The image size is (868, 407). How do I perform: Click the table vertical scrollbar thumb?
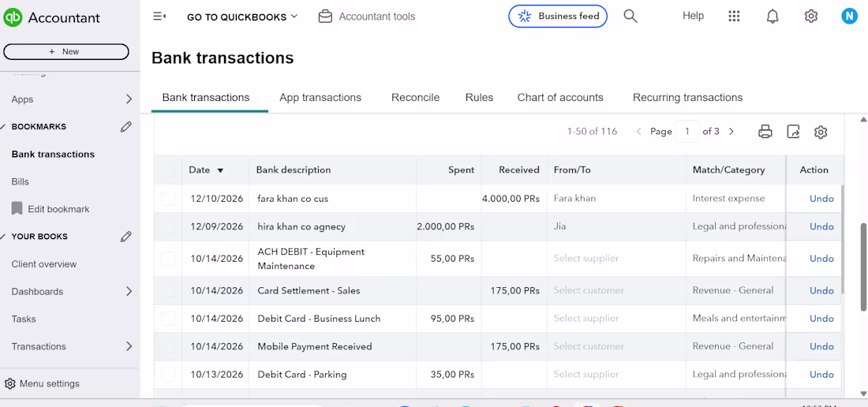[842, 239]
